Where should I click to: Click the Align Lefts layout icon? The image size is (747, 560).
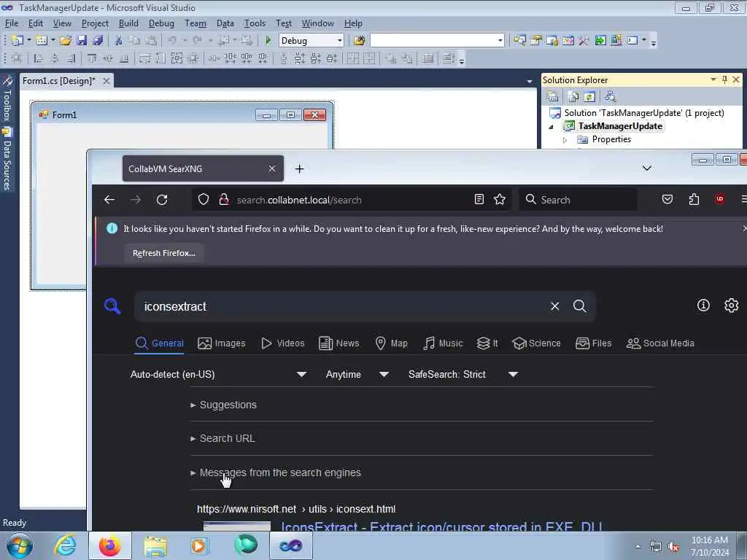[x=39, y=58]
